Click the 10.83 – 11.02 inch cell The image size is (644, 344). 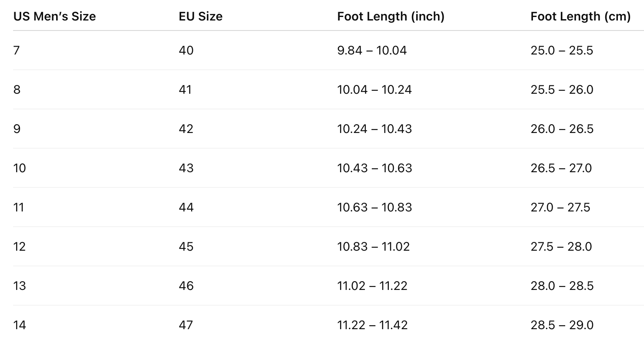[x=373, y=247]
